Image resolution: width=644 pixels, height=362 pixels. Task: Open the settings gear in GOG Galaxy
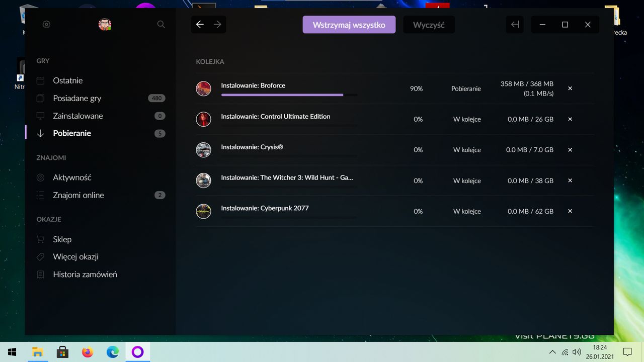[x=46, y=24]
